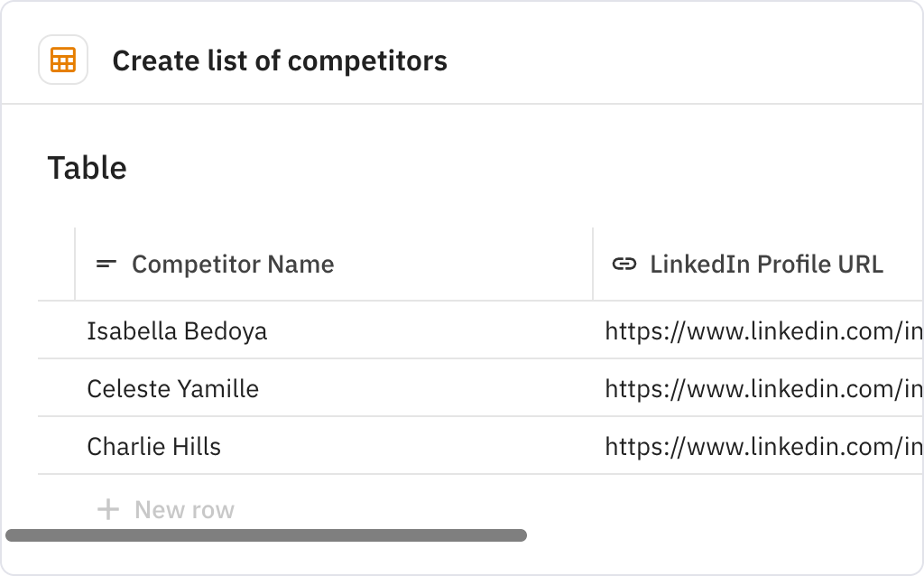Screen dimensions: 924x576
Task: Select the Table heading label
Action: click(87, 168)
